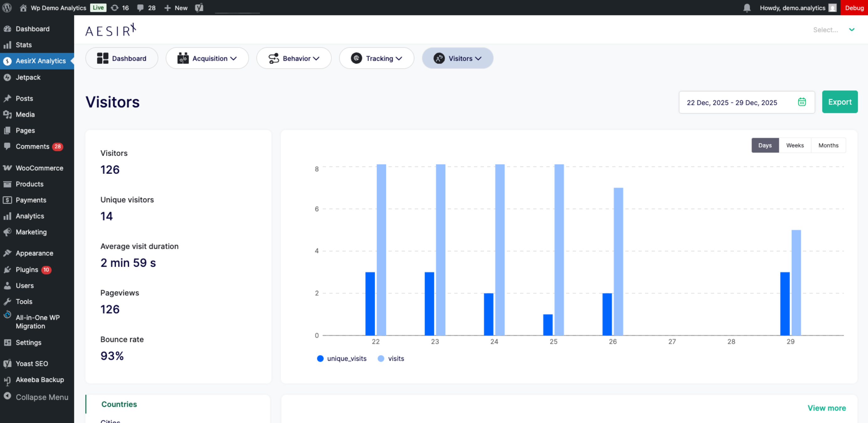The height and width of the screenshot is (423, 868).
Task: Click the WooCommerce sidebar icon
Action: (x=8, y=168)
